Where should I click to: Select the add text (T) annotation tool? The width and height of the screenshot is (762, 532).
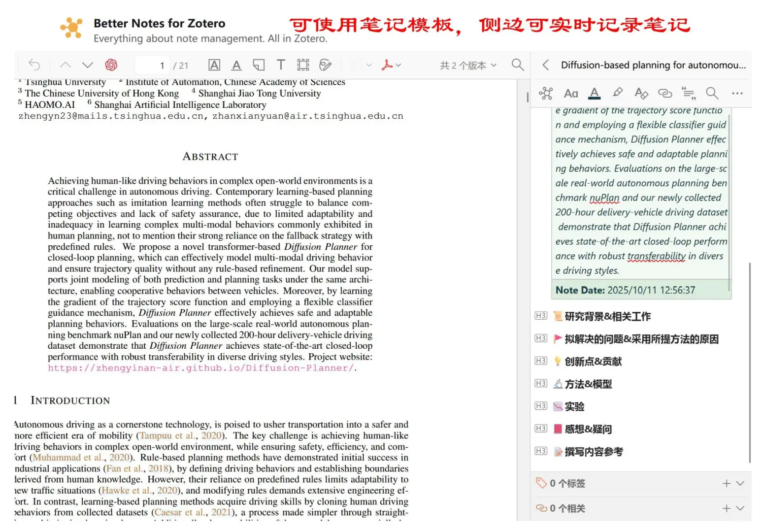click(x=281, y=65)
